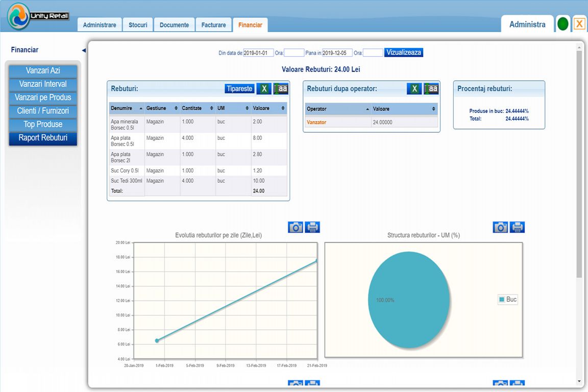
Task: Print the Evolutia rebuturilor pe zile chart
Action: [312, 227]
